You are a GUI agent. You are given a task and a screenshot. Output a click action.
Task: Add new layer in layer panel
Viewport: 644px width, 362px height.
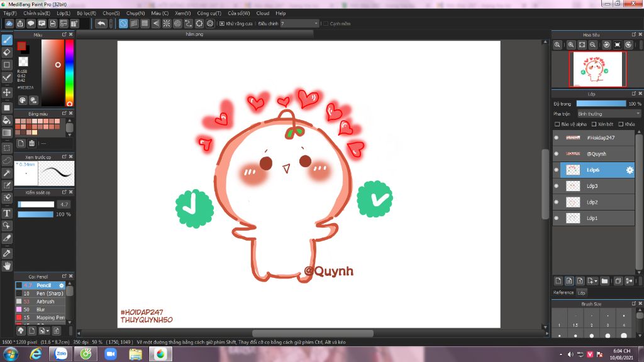pos(558,281)
